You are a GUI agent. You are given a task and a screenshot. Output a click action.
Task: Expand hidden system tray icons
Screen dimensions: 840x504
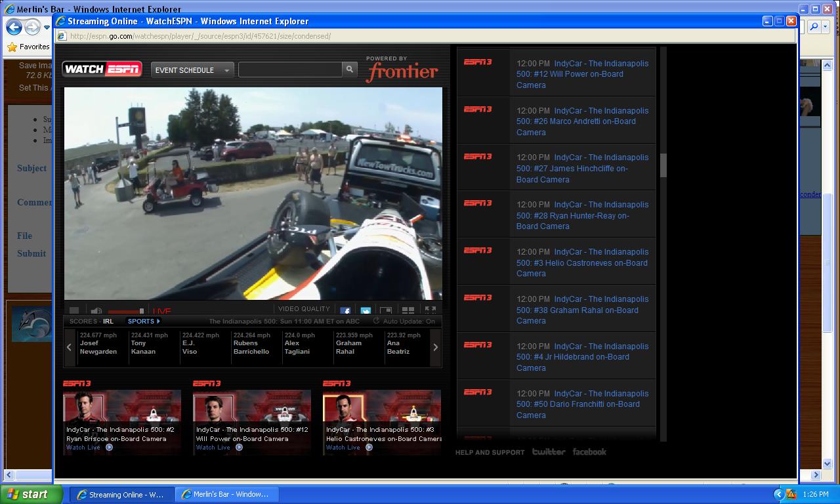(778, 494)
